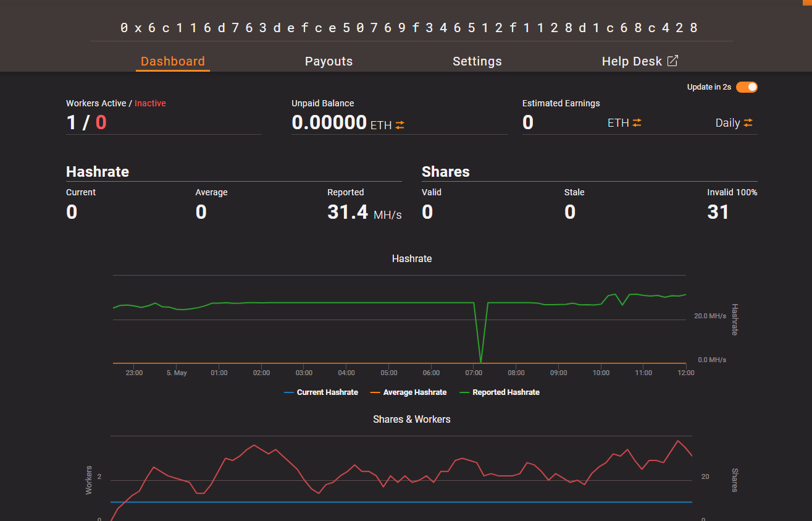
Task: Click the Estimated Earnings Daily label
Action: tap(727, 123)
